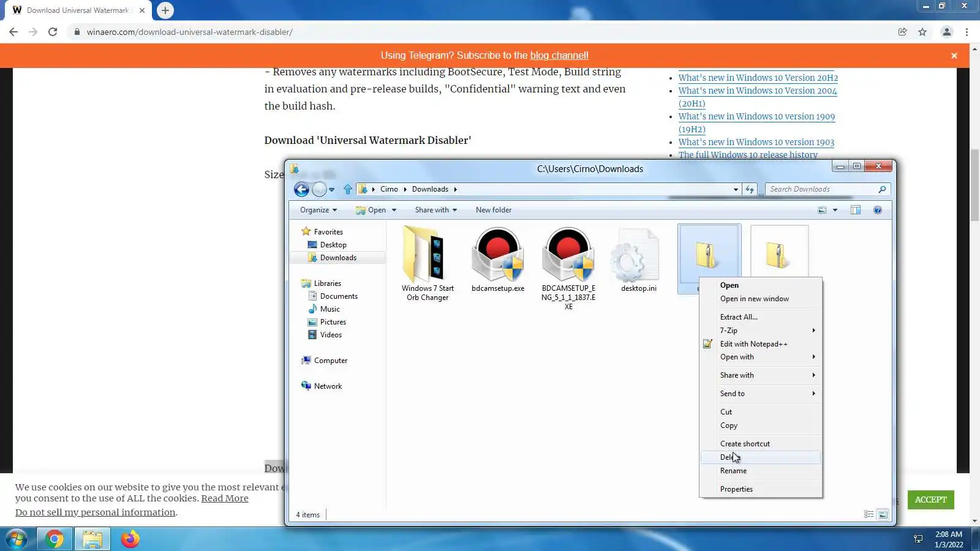Open the Explorer help button
The image size is (980, 551).
click(878, 210)
